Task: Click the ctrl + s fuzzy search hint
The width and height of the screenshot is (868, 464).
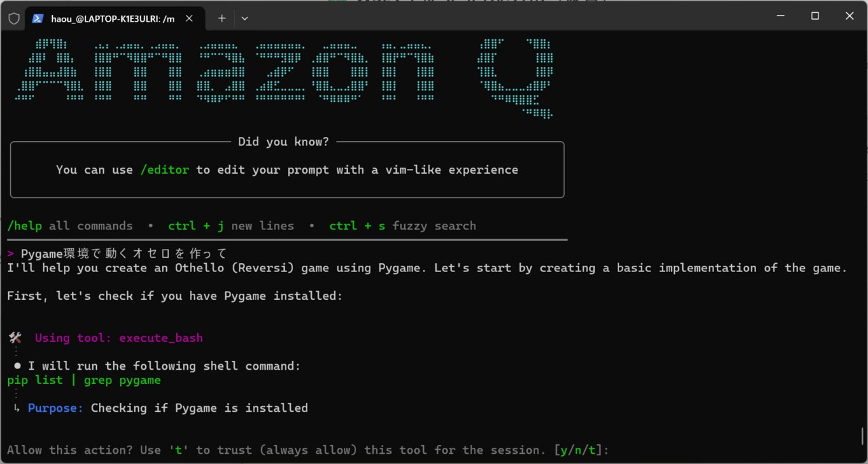Action: [x=402, y=226]
